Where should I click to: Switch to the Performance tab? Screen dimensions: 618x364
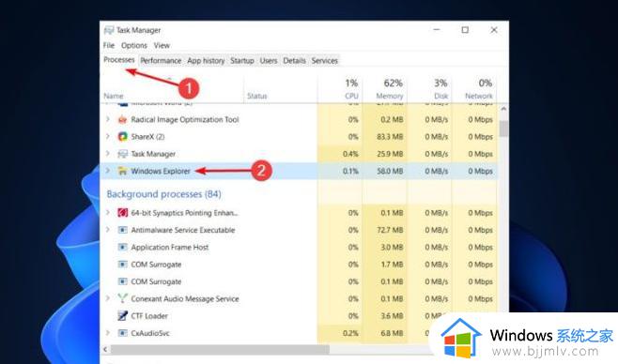click(161, 61)
